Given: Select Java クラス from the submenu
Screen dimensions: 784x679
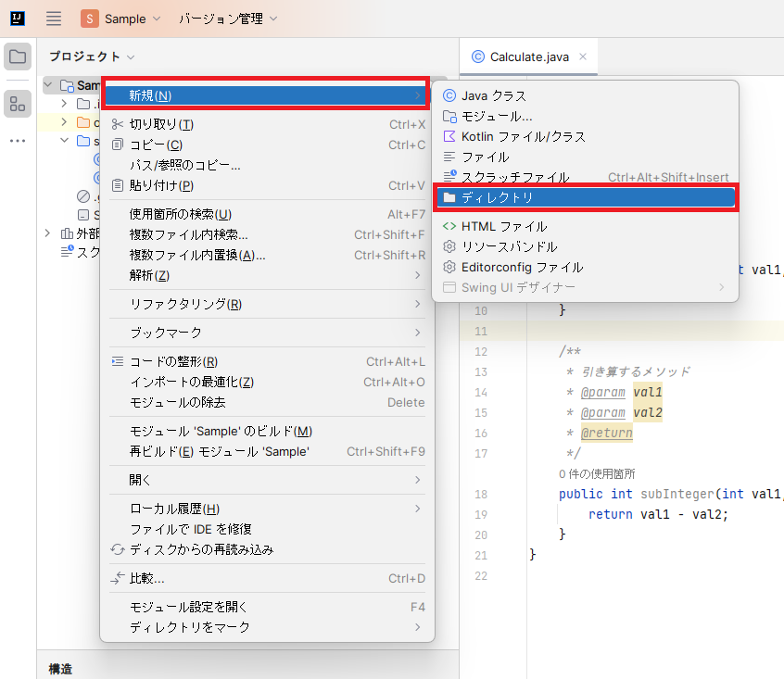Looking at the screenshot, I should pyautogui.click(x=493, y=94).
